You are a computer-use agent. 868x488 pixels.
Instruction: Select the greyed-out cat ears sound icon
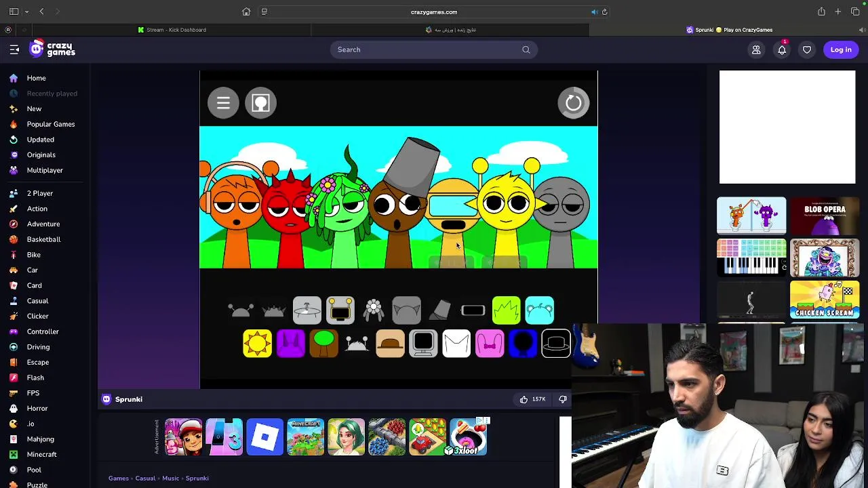click(x=406, y=310)
